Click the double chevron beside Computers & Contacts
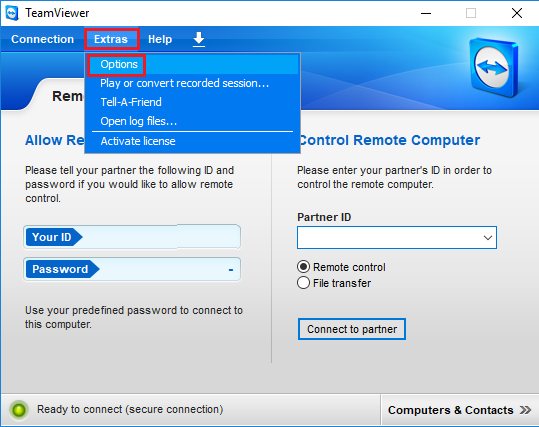539x427 pixels. click(526, 410)
